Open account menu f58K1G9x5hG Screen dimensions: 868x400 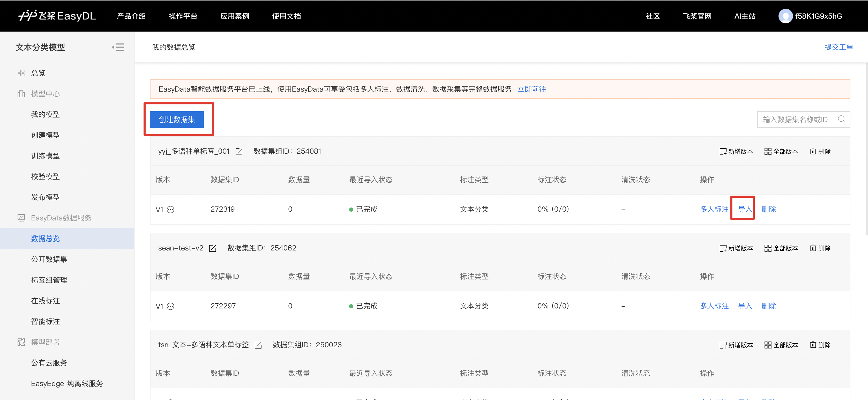pyautogui.click(x=818, y=16)
